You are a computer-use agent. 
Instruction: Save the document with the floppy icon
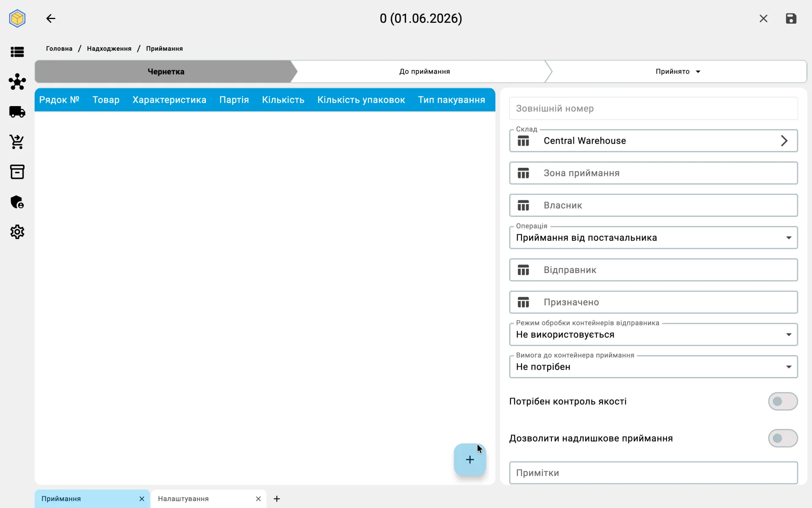pos(791,19)
